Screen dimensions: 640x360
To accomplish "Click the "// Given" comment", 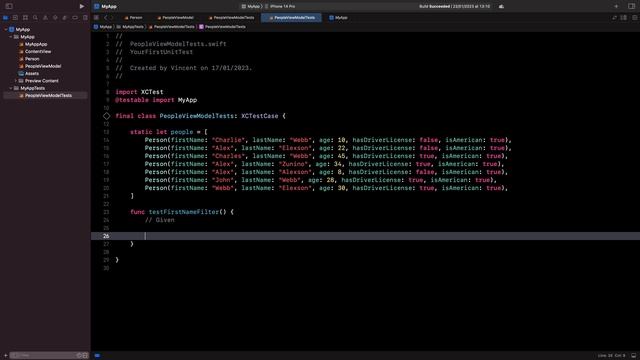I will pos(160,220).
